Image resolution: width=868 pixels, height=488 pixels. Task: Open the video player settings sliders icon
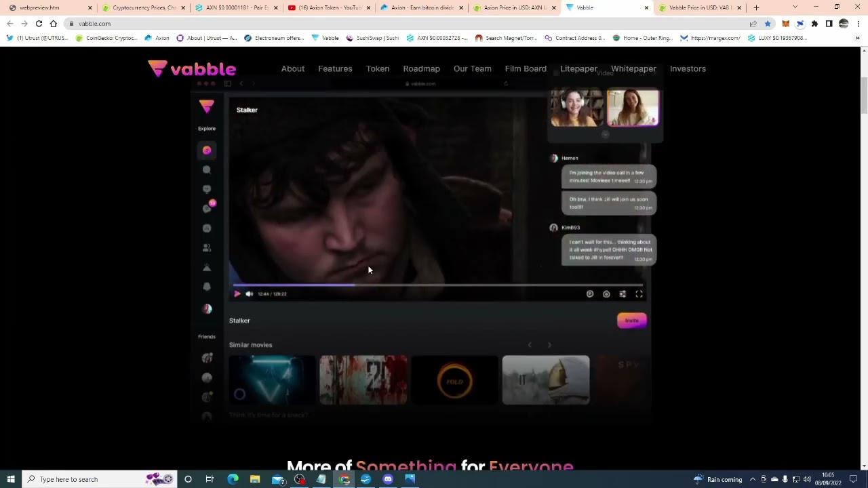pos(623,294)
